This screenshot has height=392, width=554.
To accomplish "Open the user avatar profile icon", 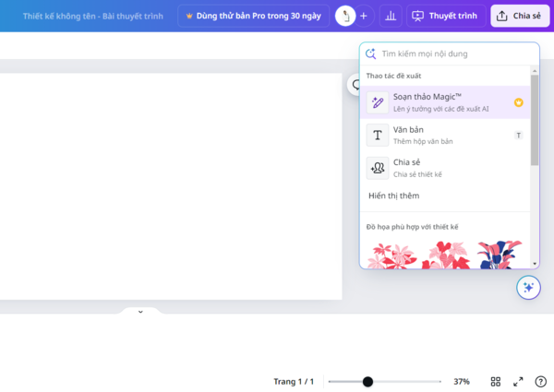I will [345, 16].
